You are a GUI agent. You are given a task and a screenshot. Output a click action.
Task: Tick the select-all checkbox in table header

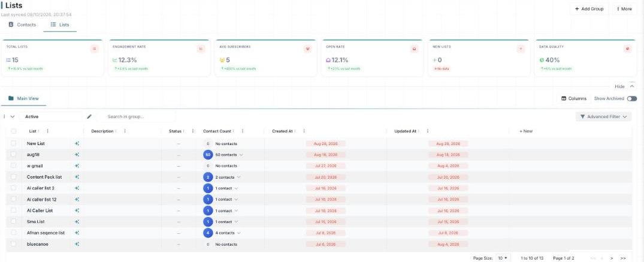point(14,131)
